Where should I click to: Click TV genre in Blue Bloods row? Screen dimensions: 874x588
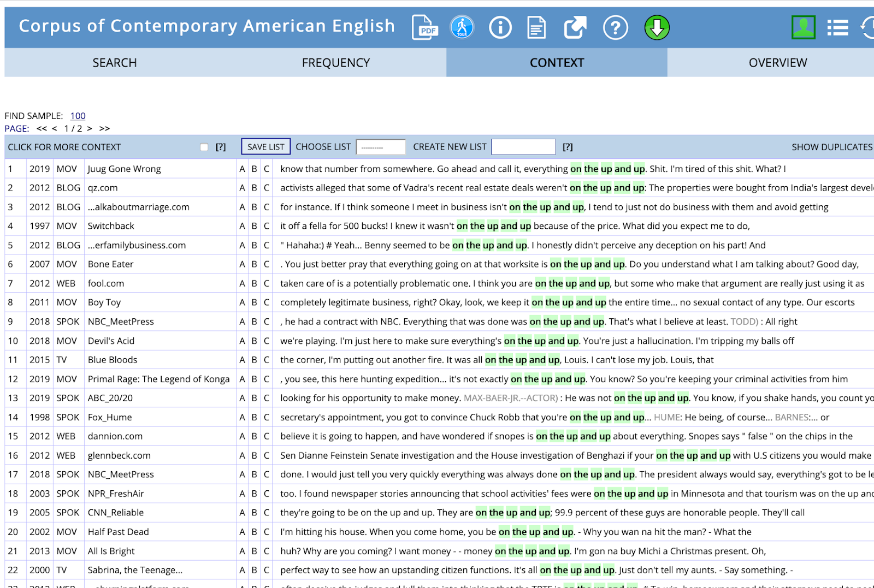click(62, 360)
